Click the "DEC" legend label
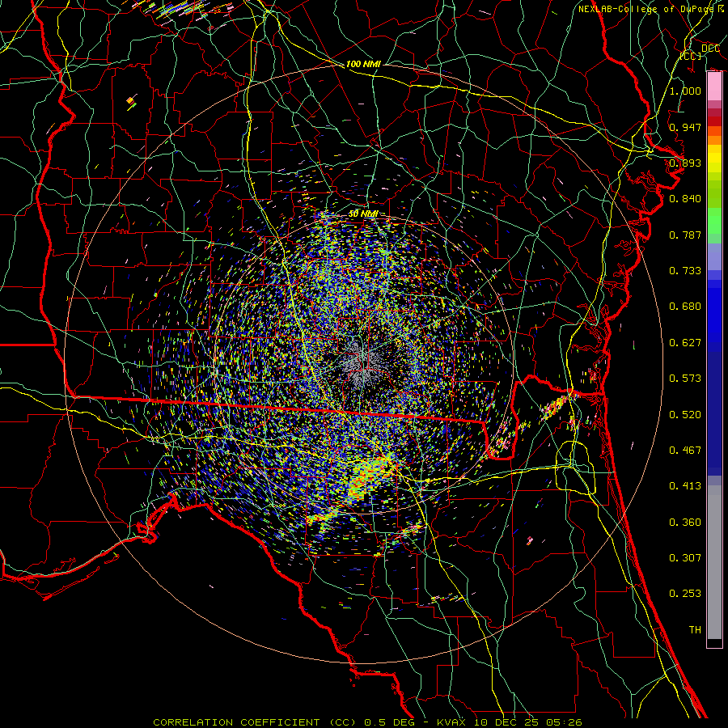The height and width of the screenshot is (728, 728). [x=710, y=49]
